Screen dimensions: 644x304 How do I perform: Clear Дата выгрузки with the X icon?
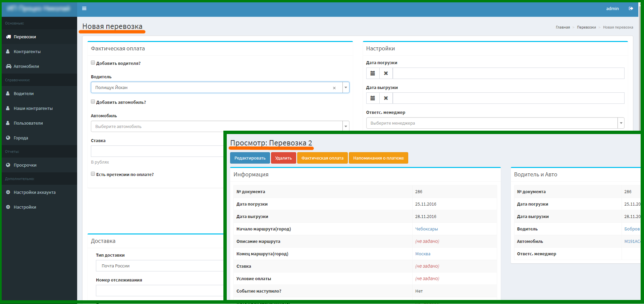pyautogui.click(x=386, y=98)
